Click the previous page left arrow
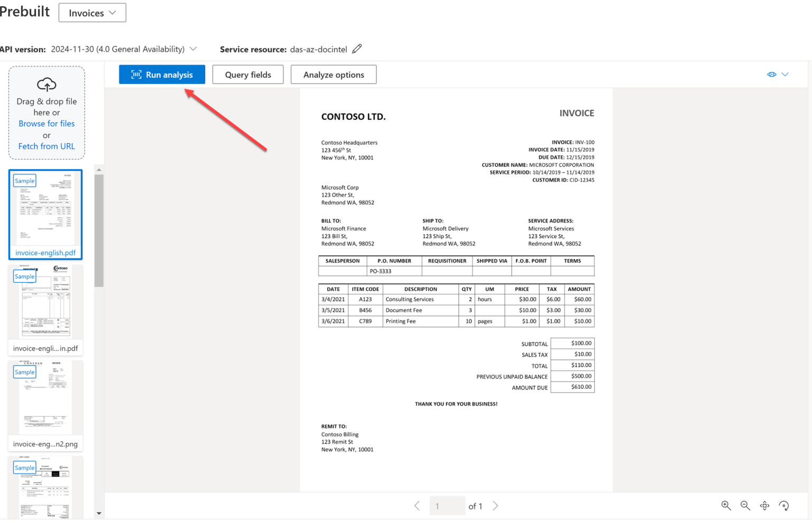The height and width of the screenshot is (523, 812). [417, 506]
